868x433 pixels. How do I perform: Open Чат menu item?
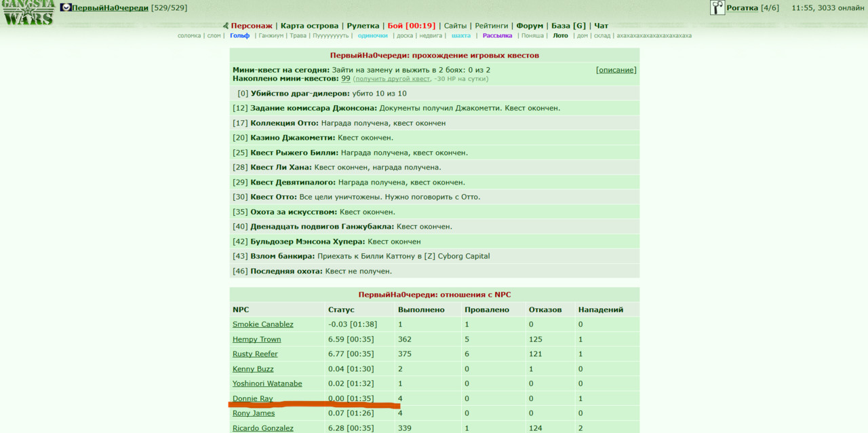[x=601, y=26]
